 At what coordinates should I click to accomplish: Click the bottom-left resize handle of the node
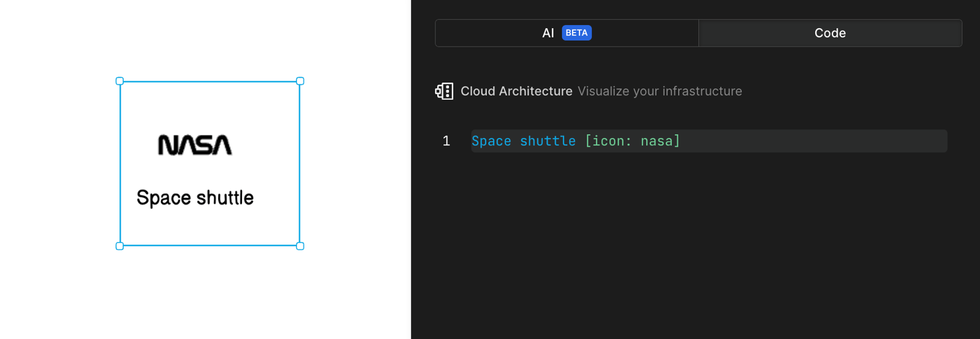120,246
